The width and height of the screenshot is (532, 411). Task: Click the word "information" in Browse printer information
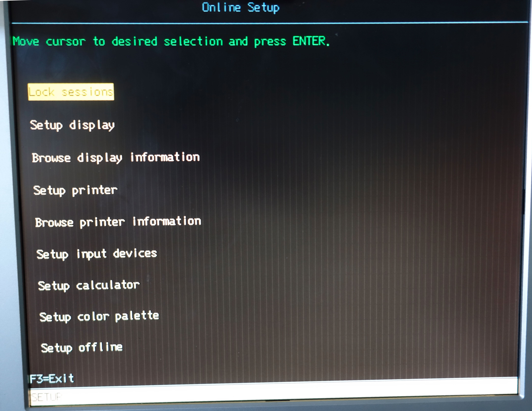(x=167, y=221)
